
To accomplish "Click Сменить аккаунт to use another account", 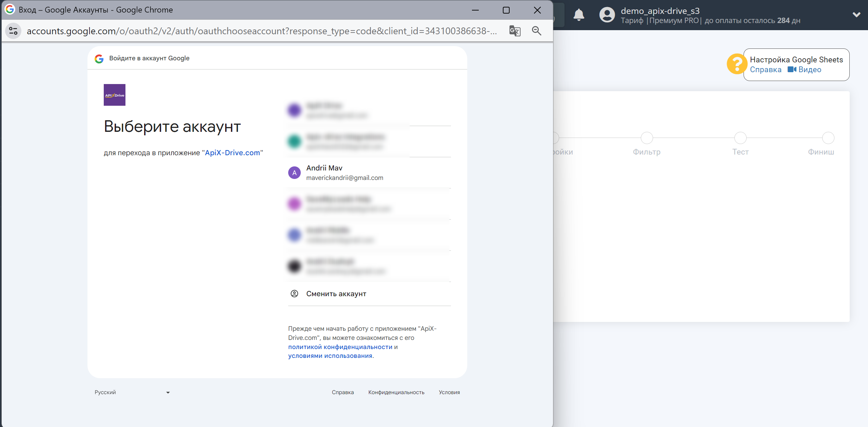I will [369, 294].
